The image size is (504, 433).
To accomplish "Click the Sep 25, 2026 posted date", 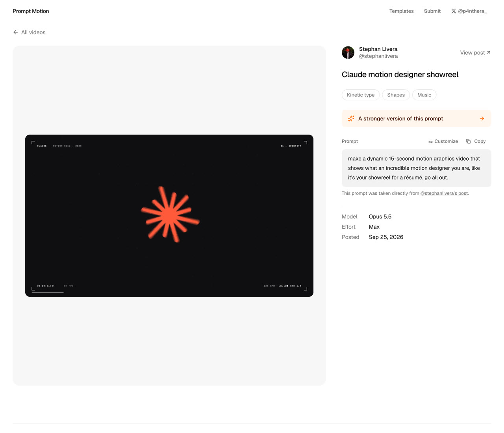I will [386, 237].
